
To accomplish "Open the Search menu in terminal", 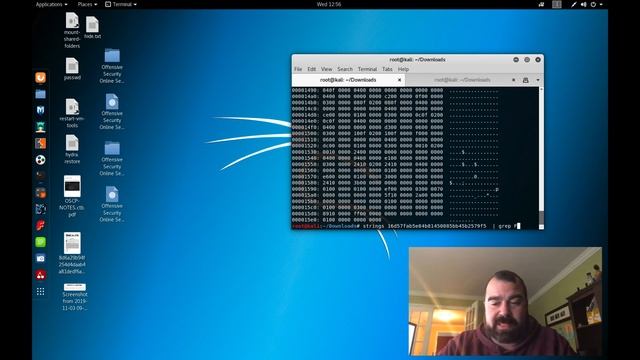I will coord(344,69).
